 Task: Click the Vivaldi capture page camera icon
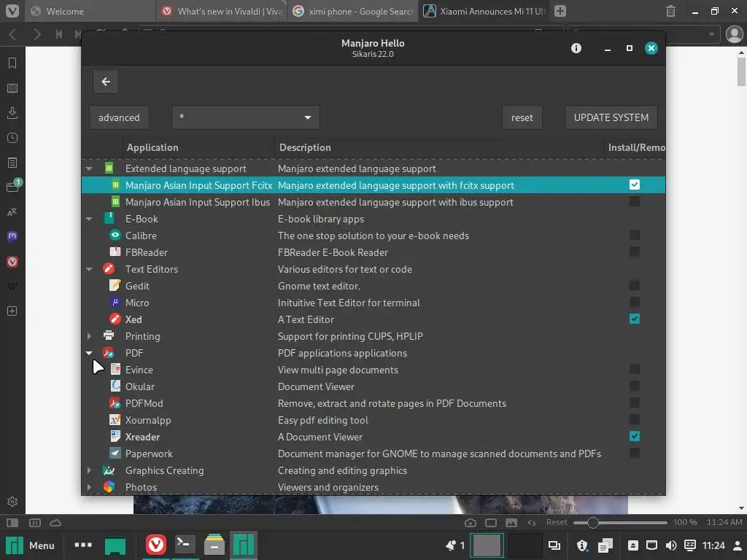pos(471,522)
